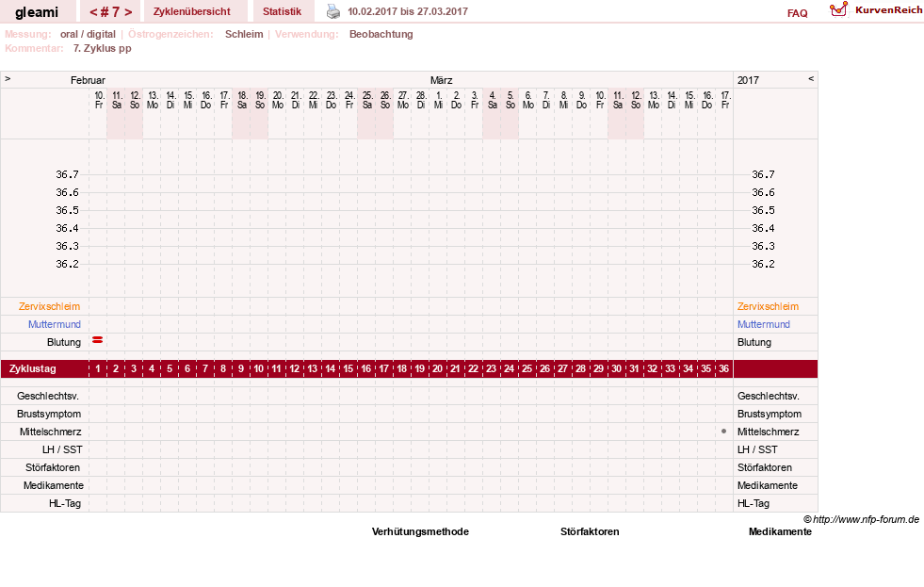
Task: Click the Februar month label
Action: (x=88, y=80)
